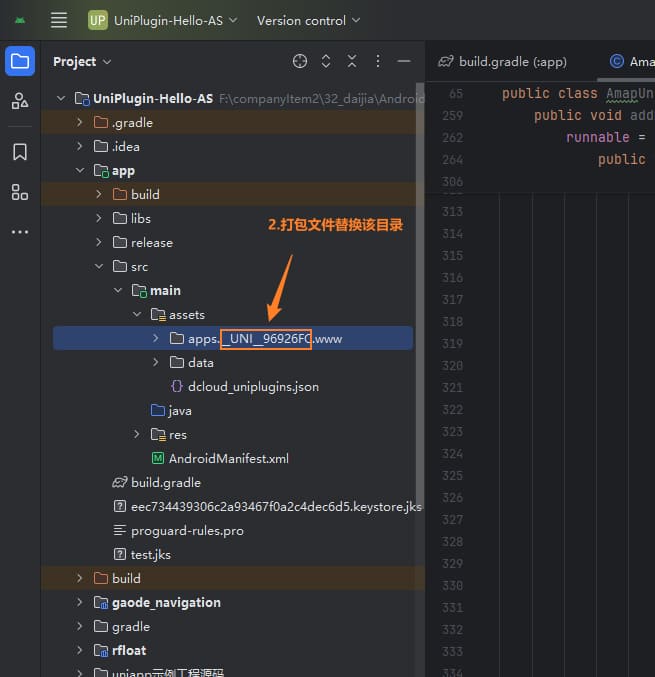The width and height of the screenshot is (655, 677).
Task: Collapse the assets folder
Action: click(x=137, y=315)
